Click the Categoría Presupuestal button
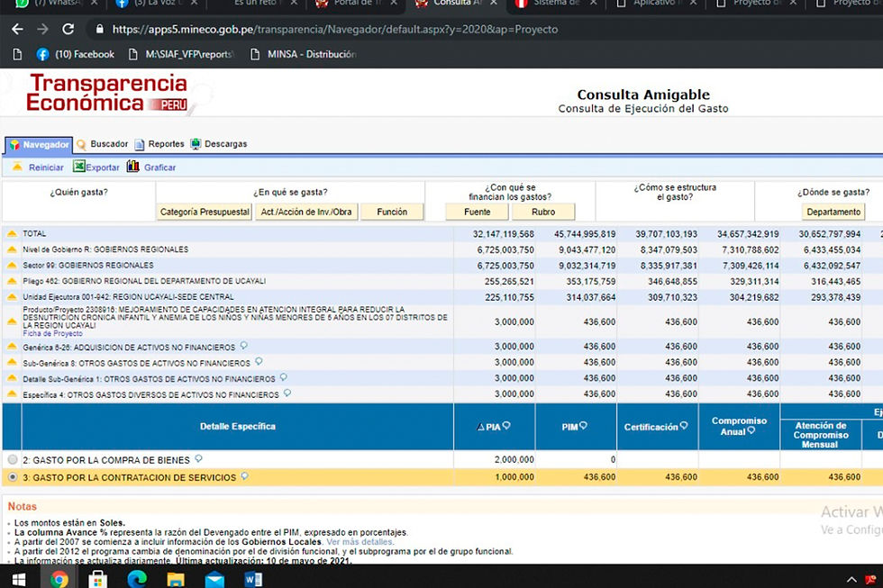 205,213
